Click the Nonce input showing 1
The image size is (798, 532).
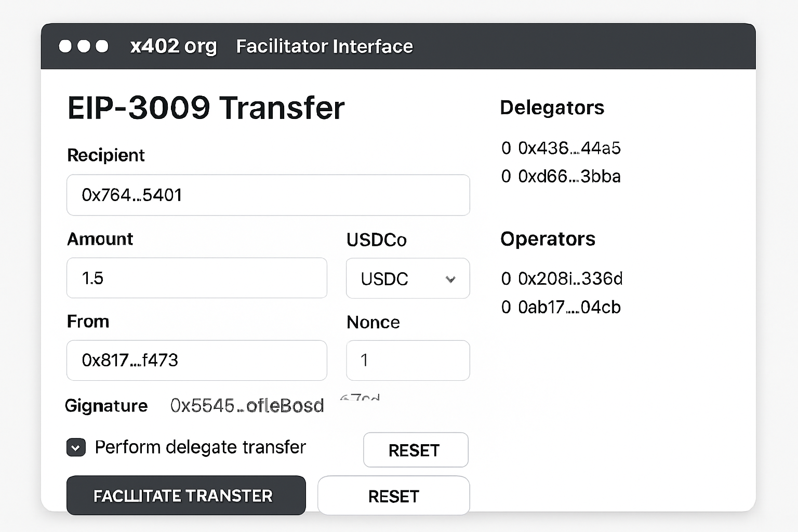point(407,361)
